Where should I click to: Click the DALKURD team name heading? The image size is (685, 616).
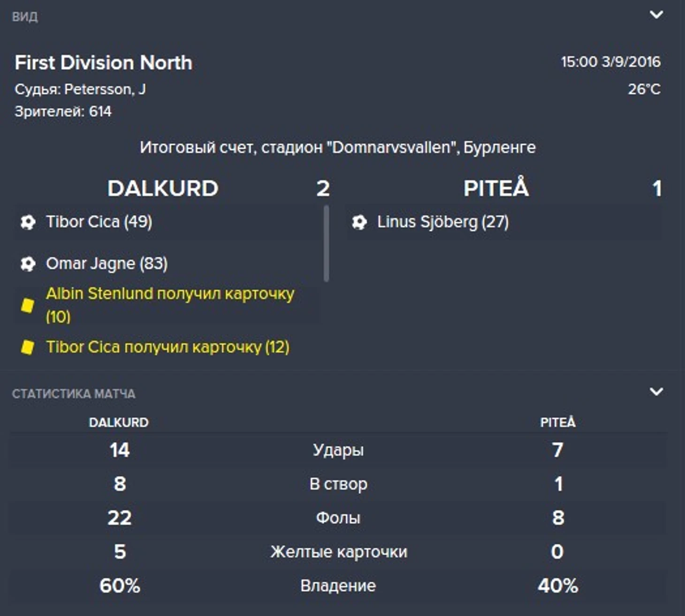pyautogui.click(x=163, y=189)
